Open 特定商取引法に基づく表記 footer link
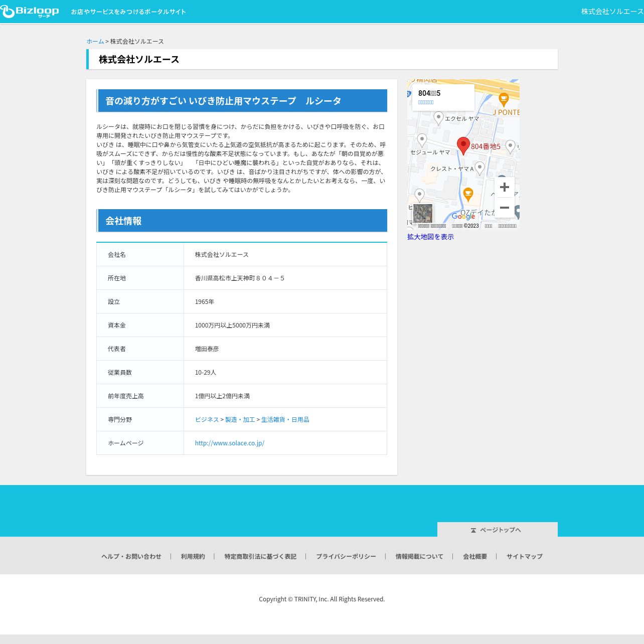 coord(260,556)
